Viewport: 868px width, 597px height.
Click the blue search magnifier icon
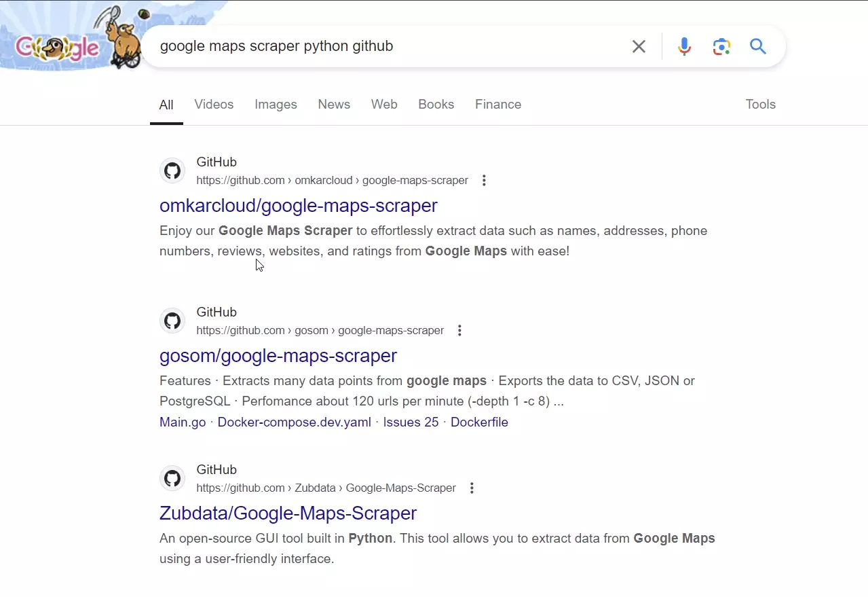(x=757, y=46)
